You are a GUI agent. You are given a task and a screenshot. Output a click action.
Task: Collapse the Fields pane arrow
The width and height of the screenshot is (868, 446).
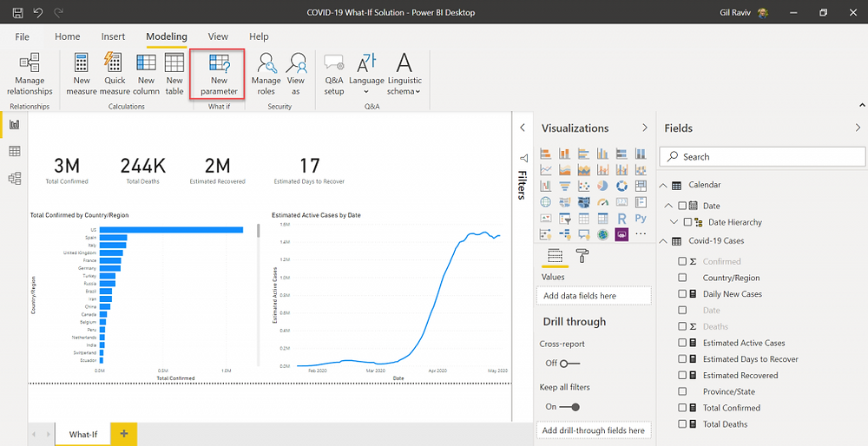coord(858,128)
